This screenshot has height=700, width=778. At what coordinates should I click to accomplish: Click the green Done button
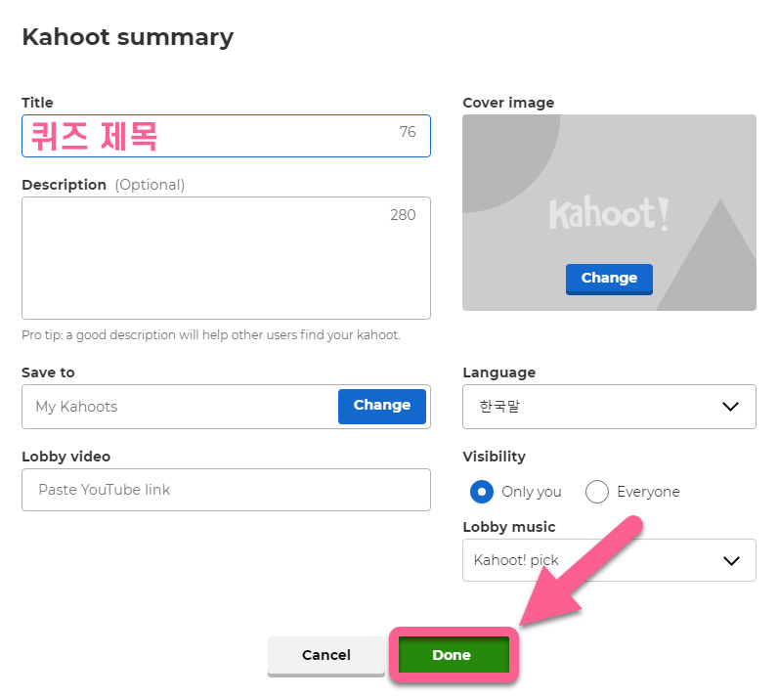(454, 655)
